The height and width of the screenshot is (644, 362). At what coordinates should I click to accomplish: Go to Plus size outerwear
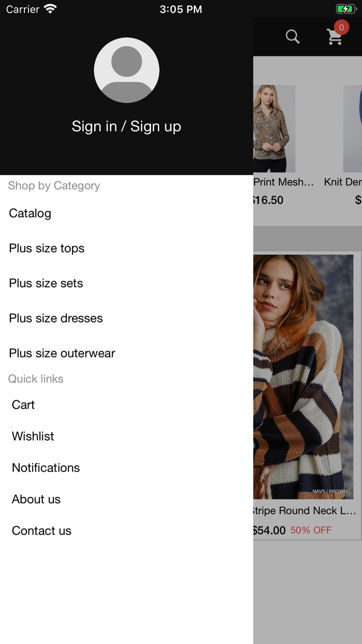(x=62, y=353)
